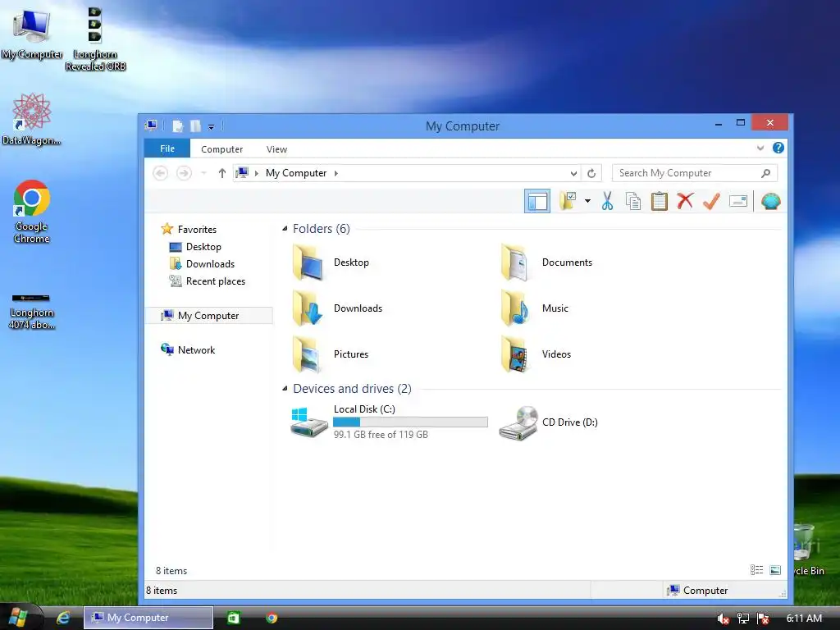
Task: Click the red X Delete icon
Action: pyautogui.click(x=685, y=202)
